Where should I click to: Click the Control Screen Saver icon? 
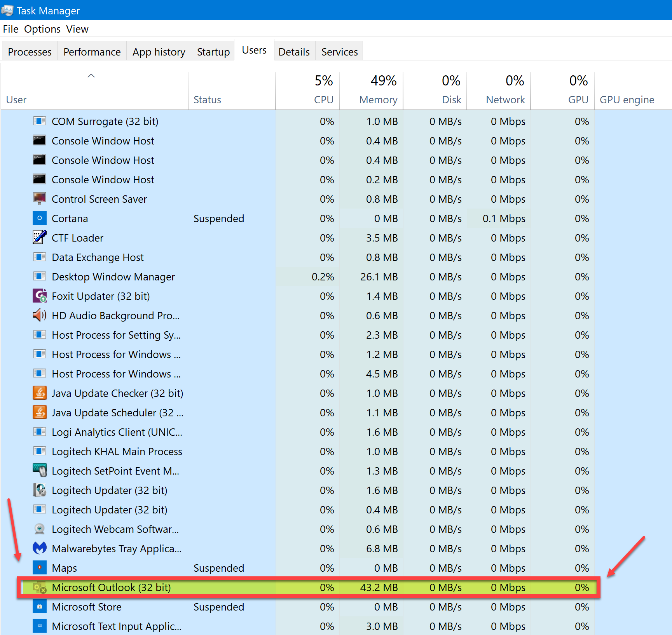[40, 199]
